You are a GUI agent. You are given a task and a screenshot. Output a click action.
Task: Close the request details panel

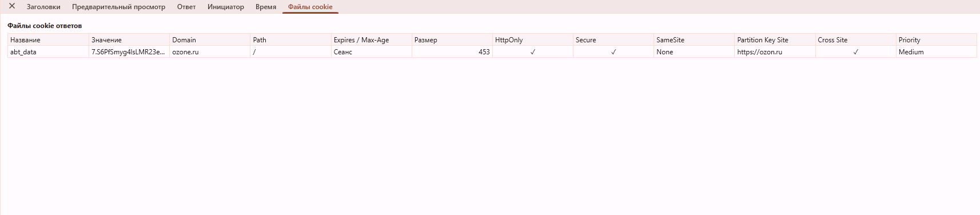(12, 6)
